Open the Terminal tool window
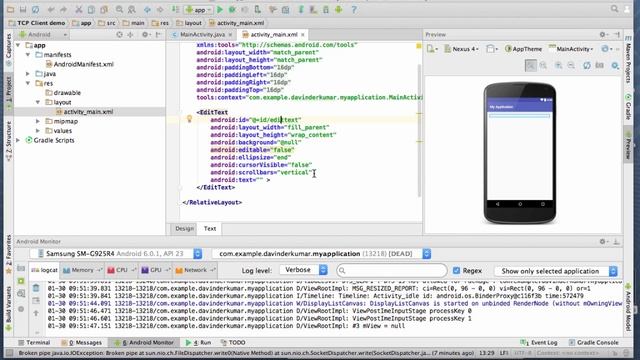 click(x=33, y=342)
